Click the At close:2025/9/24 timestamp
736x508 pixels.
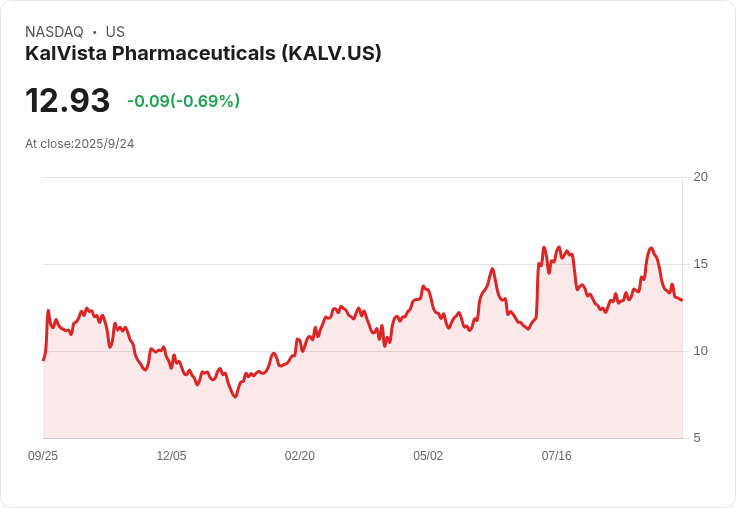[x=80, y=144]
